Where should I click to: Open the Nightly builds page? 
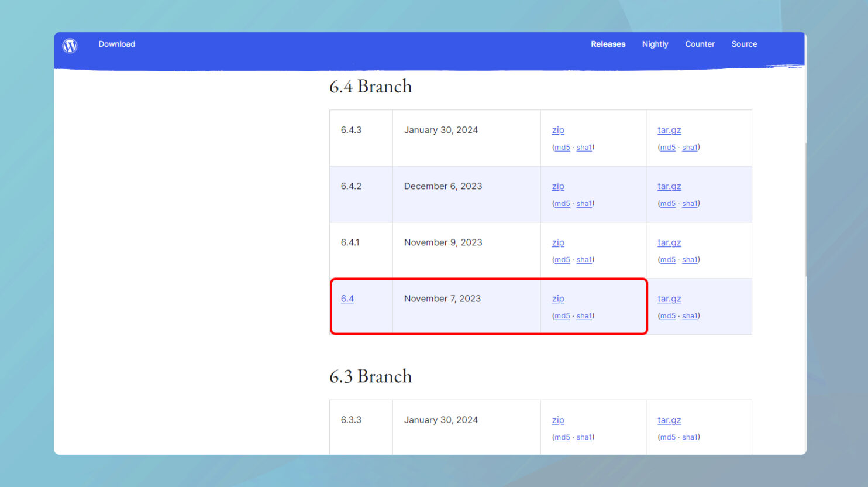[655, 44]
